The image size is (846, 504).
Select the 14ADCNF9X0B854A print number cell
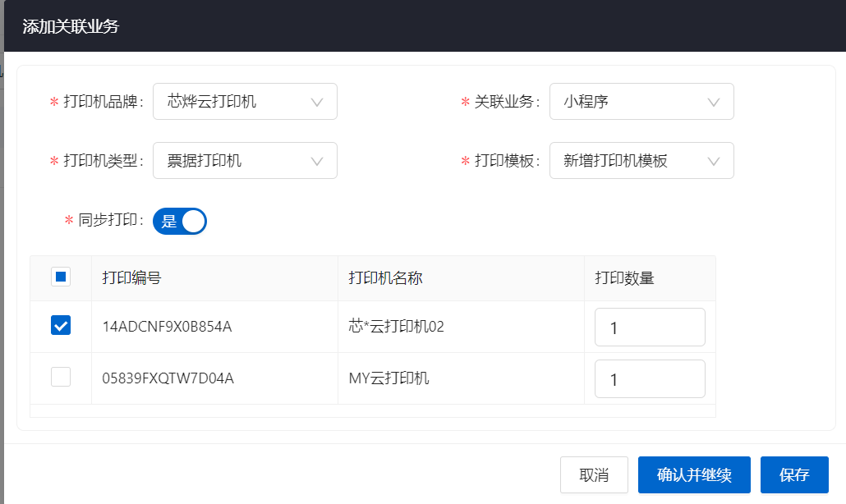point(214,327)
